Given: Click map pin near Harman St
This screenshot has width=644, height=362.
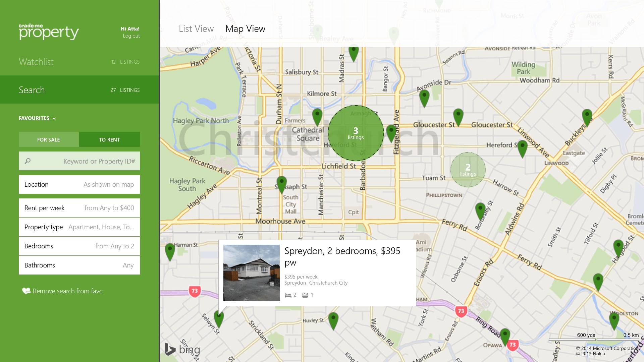Looking at the screenshot, I should 170,251.
